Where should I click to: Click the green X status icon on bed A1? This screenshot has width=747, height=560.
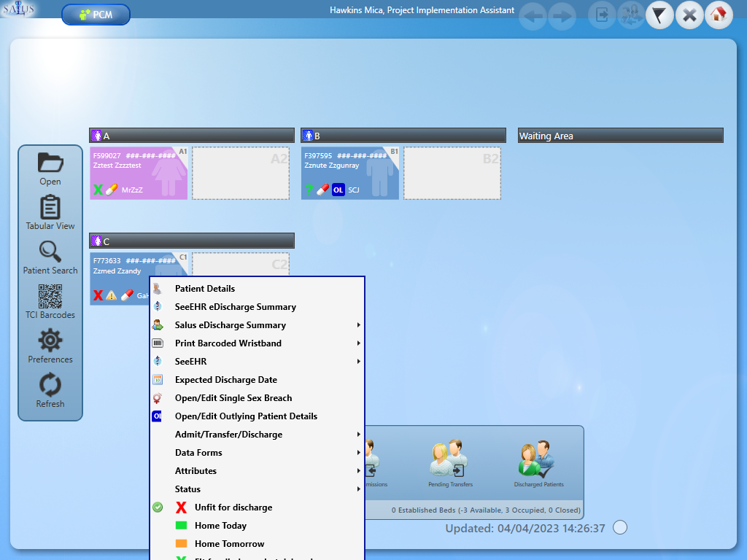98,190
